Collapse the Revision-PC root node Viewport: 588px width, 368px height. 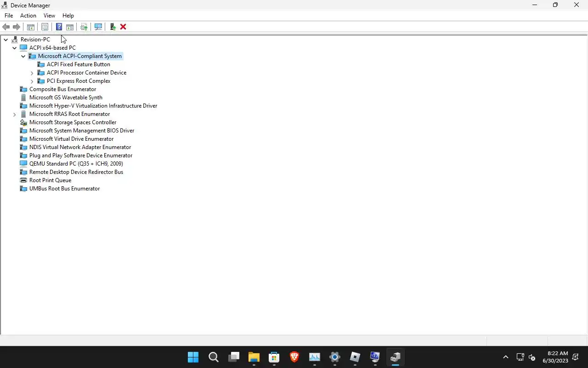(6, 40)
